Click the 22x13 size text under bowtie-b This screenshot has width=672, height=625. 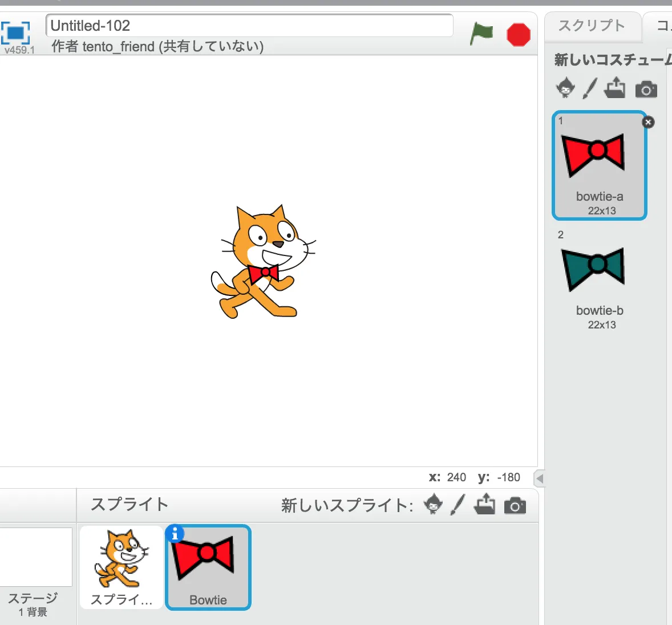point(602,324)
